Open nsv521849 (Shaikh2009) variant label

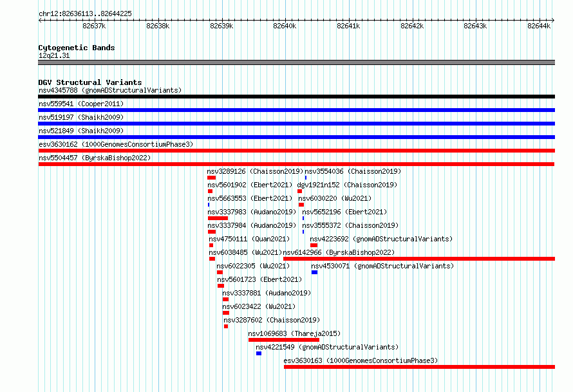coord(81,131)
